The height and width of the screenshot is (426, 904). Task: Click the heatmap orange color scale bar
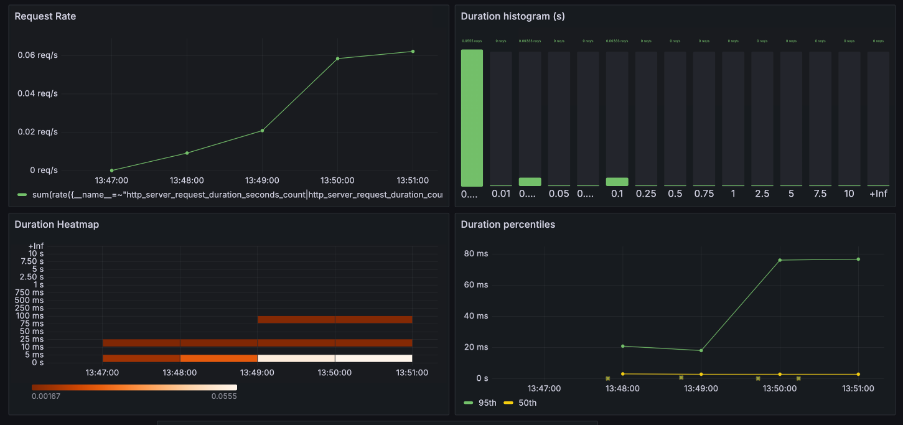134,387
